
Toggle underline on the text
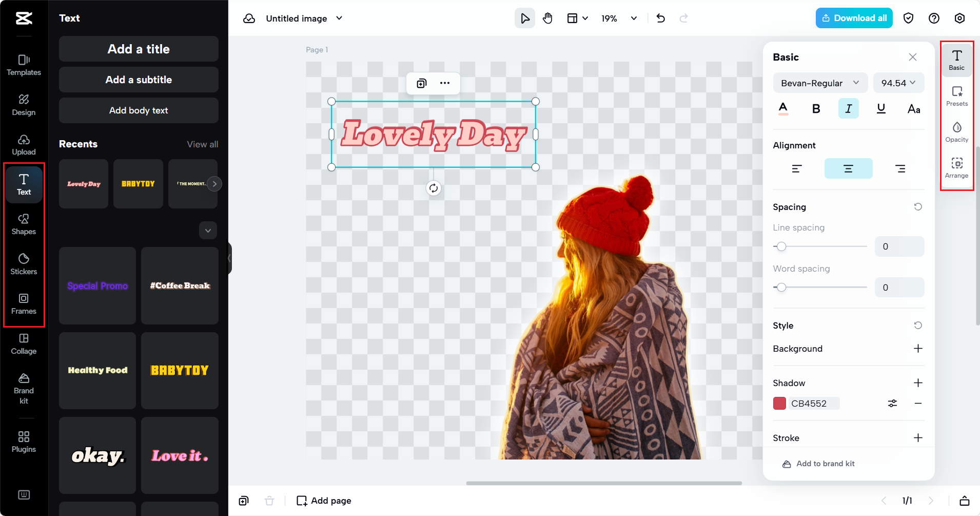(881, 108)
